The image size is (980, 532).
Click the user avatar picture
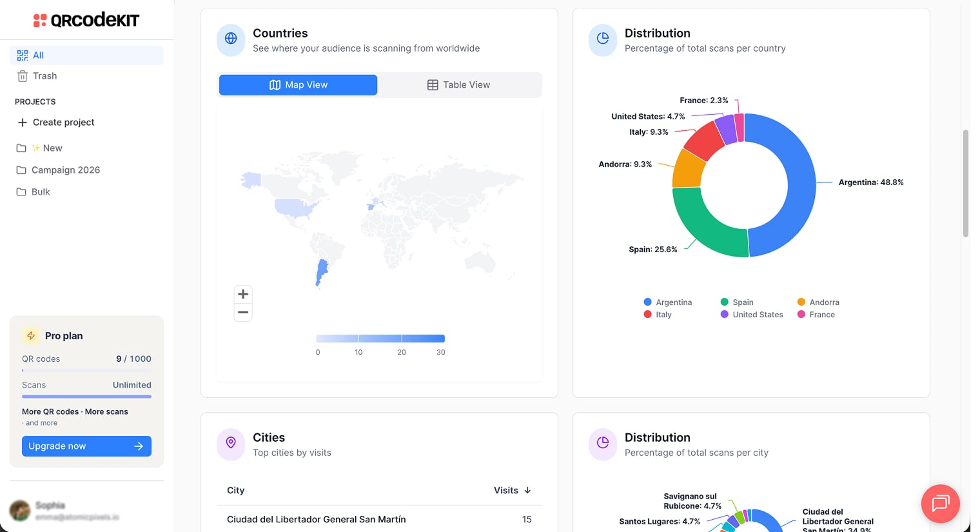[20, 510]
